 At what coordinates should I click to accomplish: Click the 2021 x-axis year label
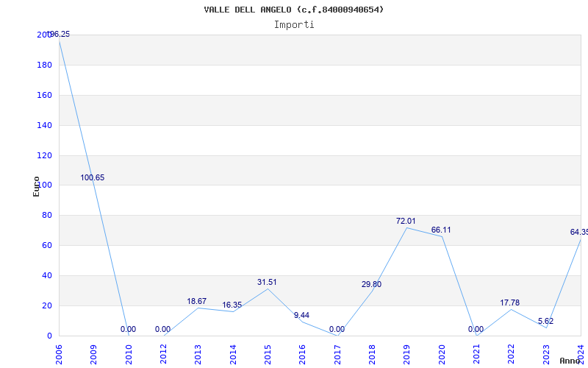(x=476, y=355)
